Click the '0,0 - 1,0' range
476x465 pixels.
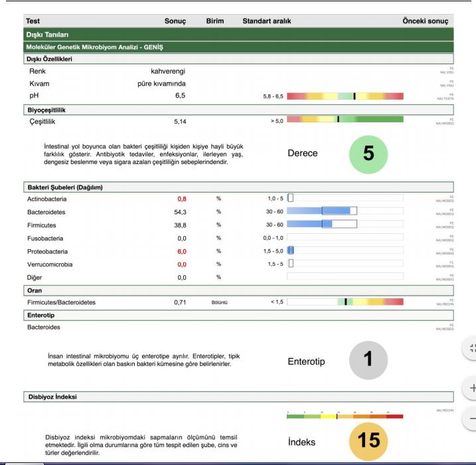pos(274,238)
